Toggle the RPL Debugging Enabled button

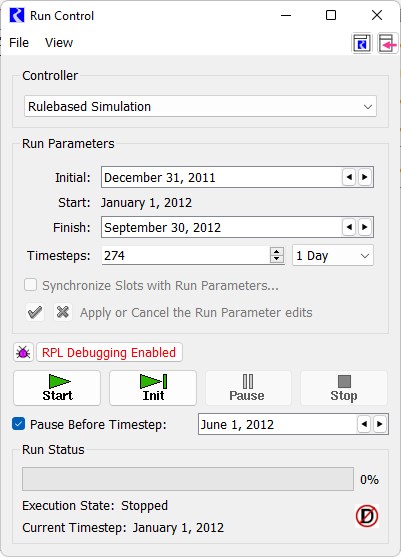pyautogui.click(x=109, y=352)
